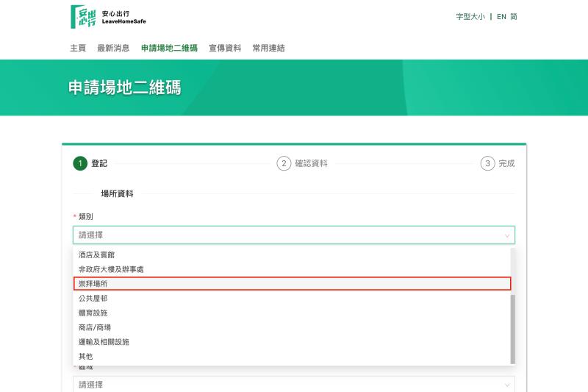Choose 非政府大樓及辦事處 option
This screenshot has width=588, height=392.
(x=111, y=269)
